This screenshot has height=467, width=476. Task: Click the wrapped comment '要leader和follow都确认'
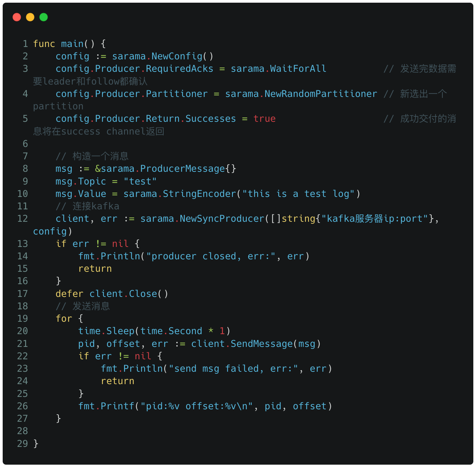90,82
